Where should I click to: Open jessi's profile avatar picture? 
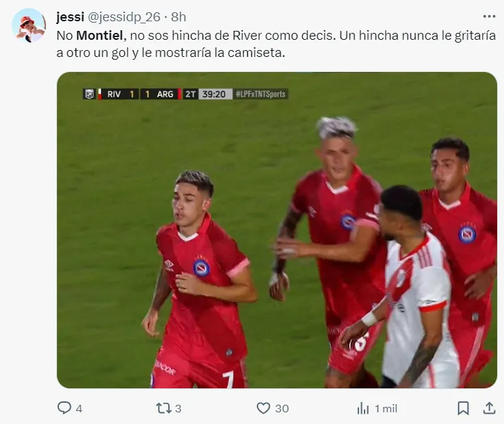29,25
